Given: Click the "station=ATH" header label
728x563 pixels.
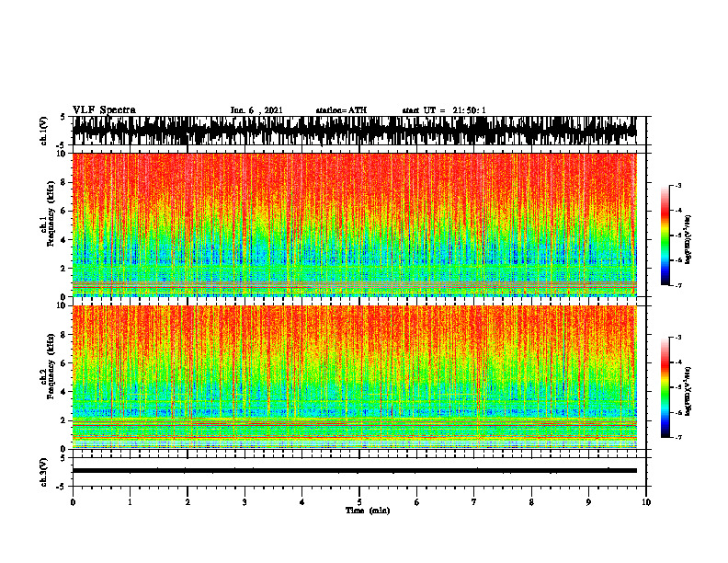Looking at the screenshot, I should (341, 110).
